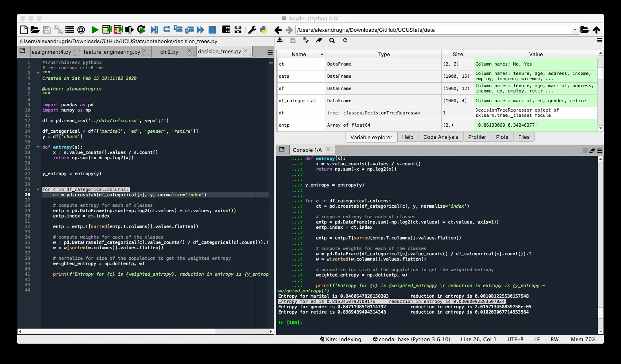The image size is (621, 364).
Task: Sort variables by the Name column header
Action: click(x=301, y=54)
